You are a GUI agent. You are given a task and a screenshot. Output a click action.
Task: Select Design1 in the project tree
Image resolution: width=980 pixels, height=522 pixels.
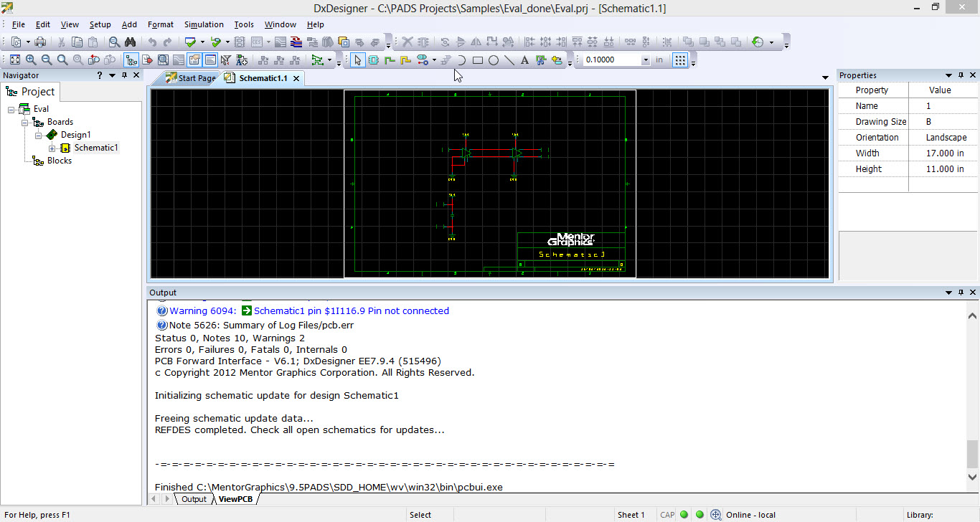(x=75, y=135)
